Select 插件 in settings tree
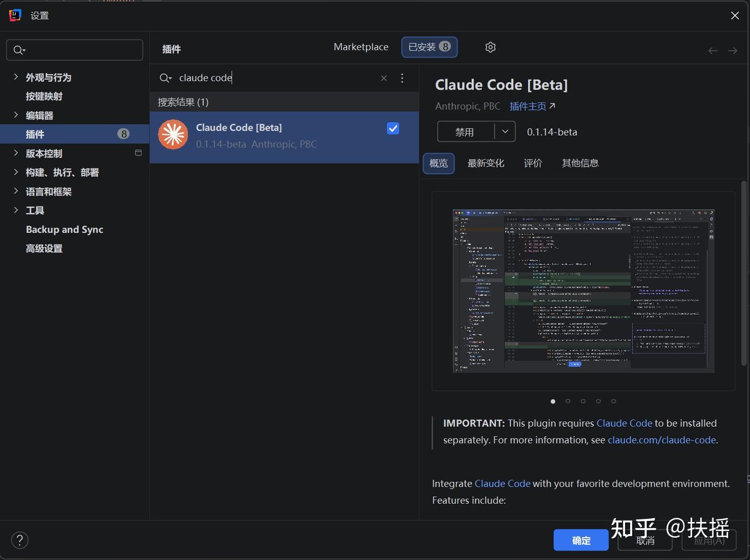 [x=74, y=134]
